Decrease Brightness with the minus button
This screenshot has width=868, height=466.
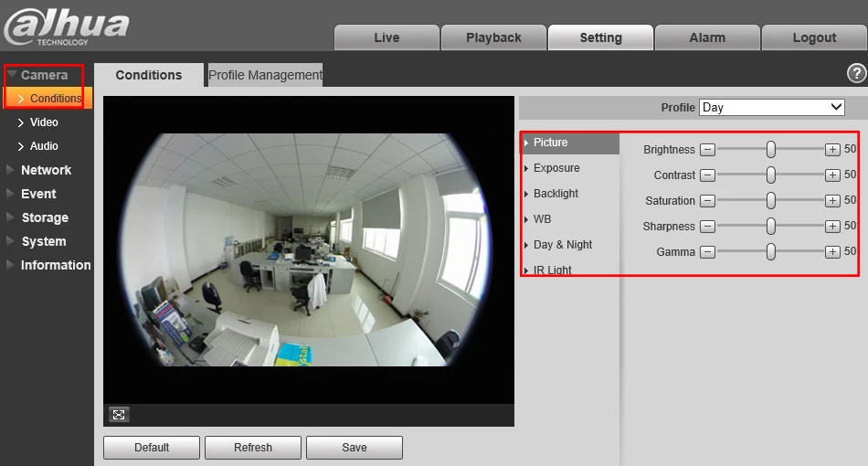coord(707,150)
